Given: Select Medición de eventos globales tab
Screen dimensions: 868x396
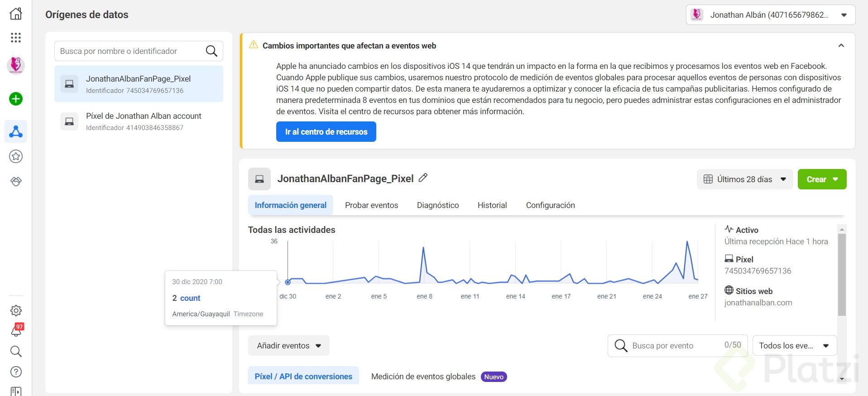Looking at the screenshot, I should 423,377.
